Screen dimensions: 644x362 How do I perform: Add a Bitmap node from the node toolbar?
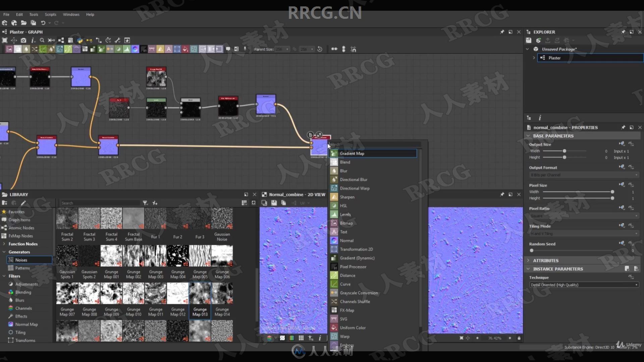pyautogui.click(x=9, y=49)
